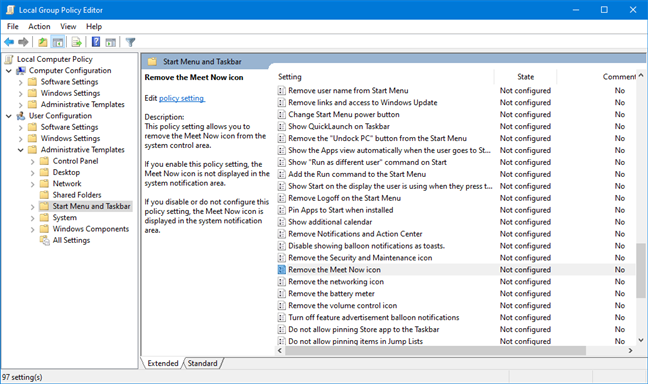The height and width of the screenshot is (384, 648).
Task: Click the vertical scrollbar thumb in settings list
Action: pos(641,270)
